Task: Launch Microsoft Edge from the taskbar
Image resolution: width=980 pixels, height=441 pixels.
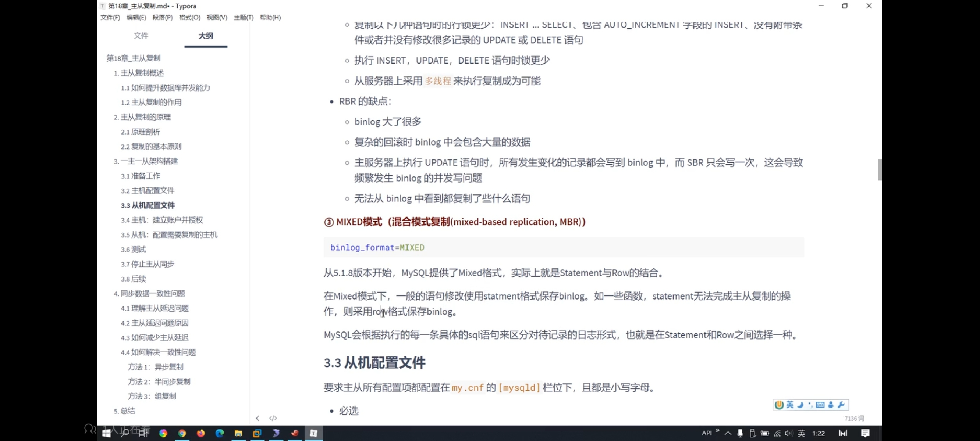Action: click(220, 433)
